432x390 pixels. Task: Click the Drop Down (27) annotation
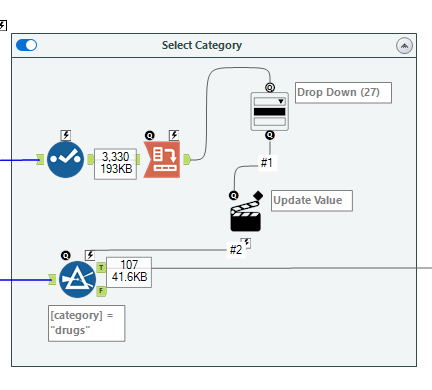tap(343, 93)
